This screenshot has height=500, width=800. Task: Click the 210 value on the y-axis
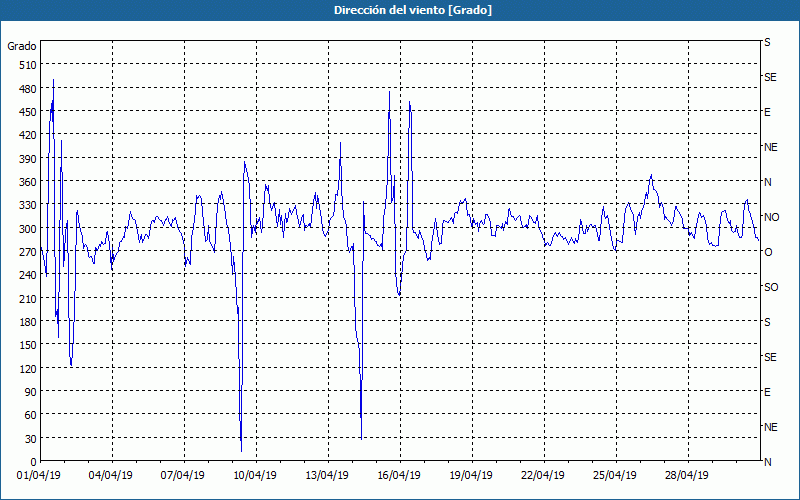[28, 298]
